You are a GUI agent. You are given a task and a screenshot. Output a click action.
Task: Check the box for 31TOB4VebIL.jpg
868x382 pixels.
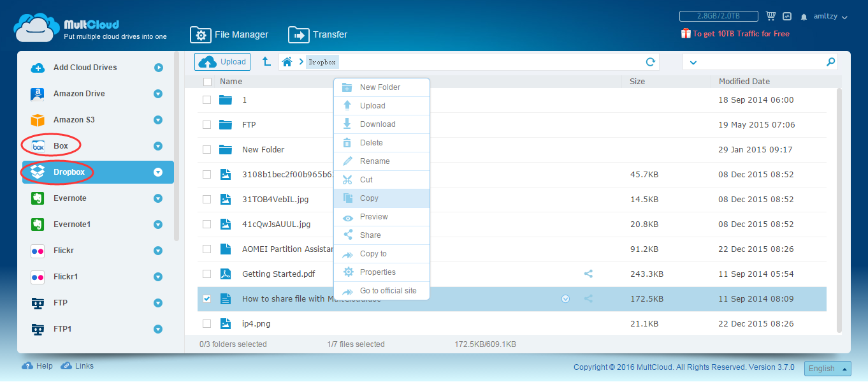point(206,200)
